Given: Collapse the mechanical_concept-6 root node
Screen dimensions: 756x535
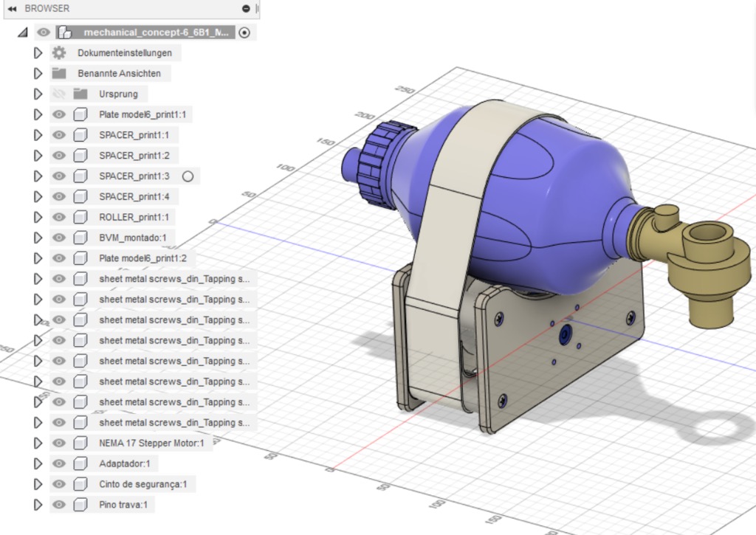Looking at the screenshot, I should [x=23, y=32].
